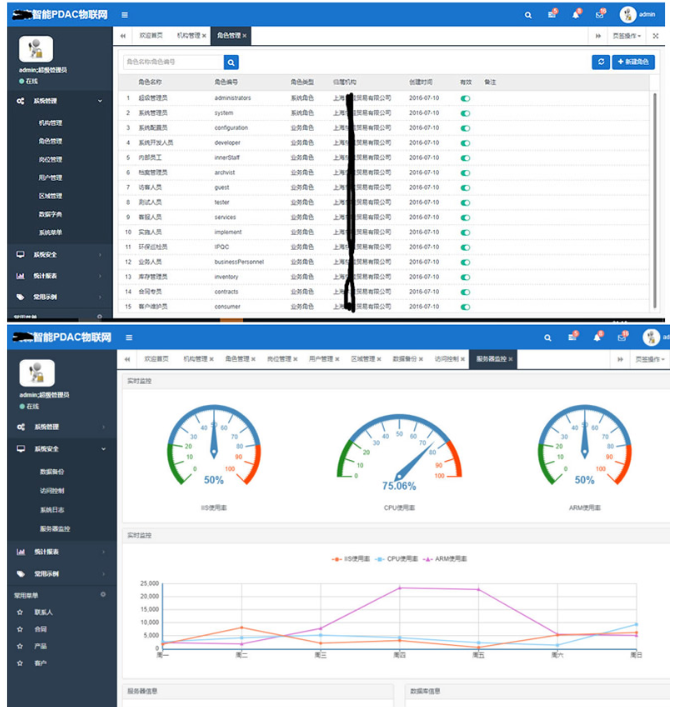Click the blue search button beside role name field
This screenshot has width=700, height=707.
click(x=232, y=62)
